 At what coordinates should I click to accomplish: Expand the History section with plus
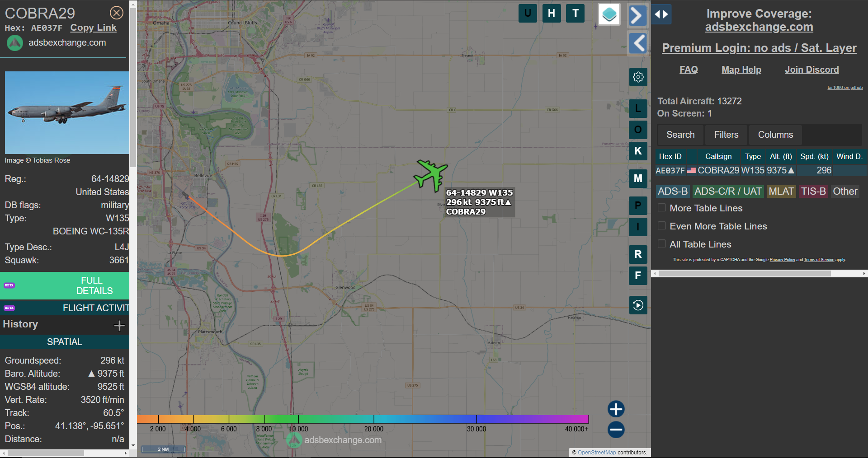[119, 325]
